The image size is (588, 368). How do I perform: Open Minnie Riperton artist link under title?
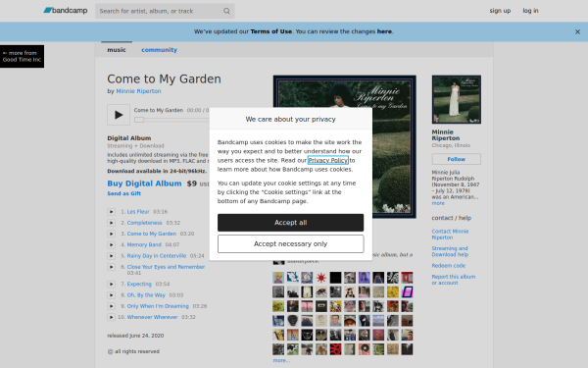coord(138,91)
